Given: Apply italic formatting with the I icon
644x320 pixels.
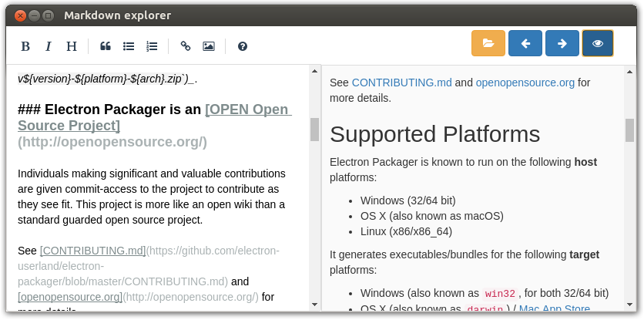Looking at the screenshot, I should click(x=49, y=46).
